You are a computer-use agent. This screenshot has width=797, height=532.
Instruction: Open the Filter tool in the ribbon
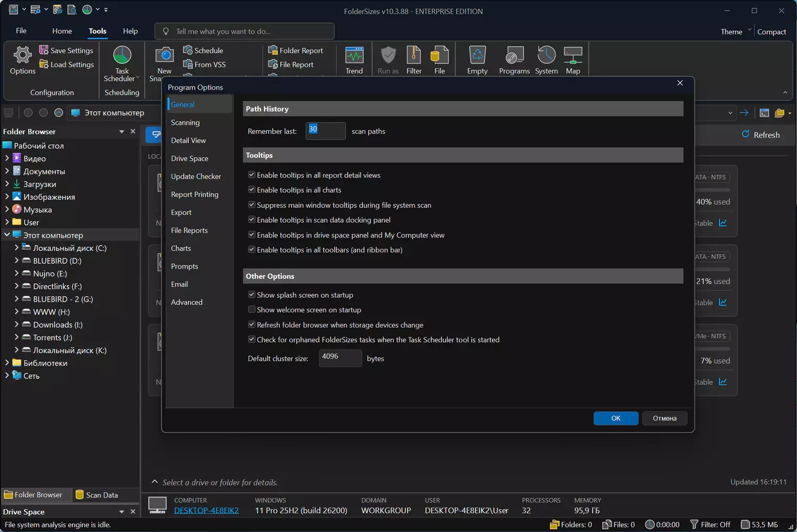(x=414, y=61)
